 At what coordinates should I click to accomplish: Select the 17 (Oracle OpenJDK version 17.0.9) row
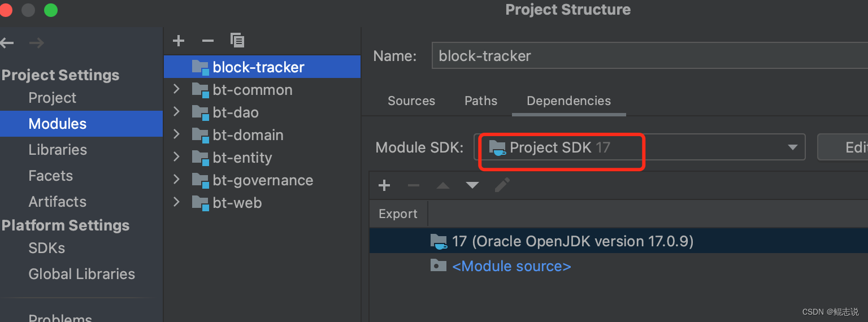pyautogui.click(x=619, y=241)
